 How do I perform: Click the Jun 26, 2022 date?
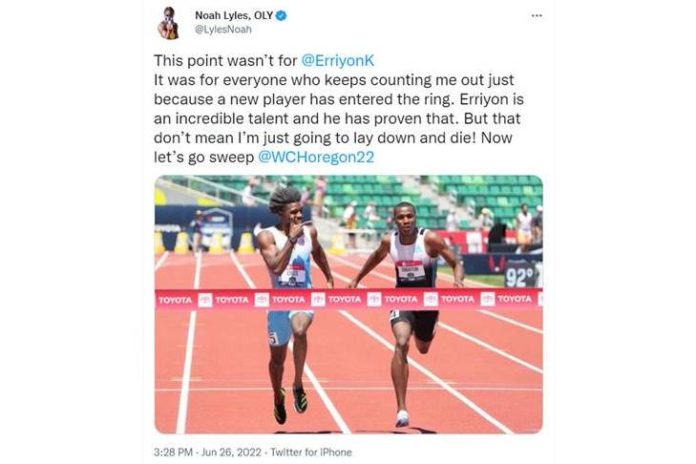[x=231, y=452]
